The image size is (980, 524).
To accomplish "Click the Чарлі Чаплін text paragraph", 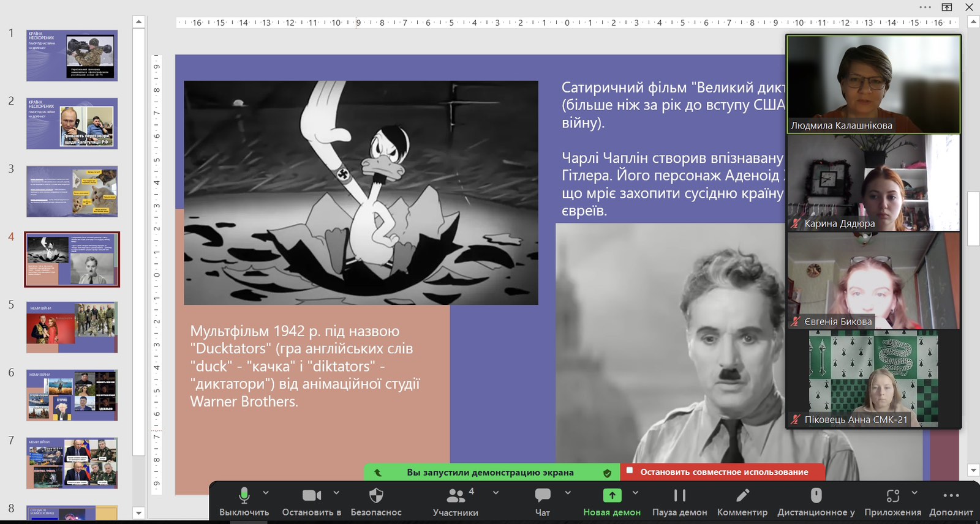I will click(x=673, y=184).
